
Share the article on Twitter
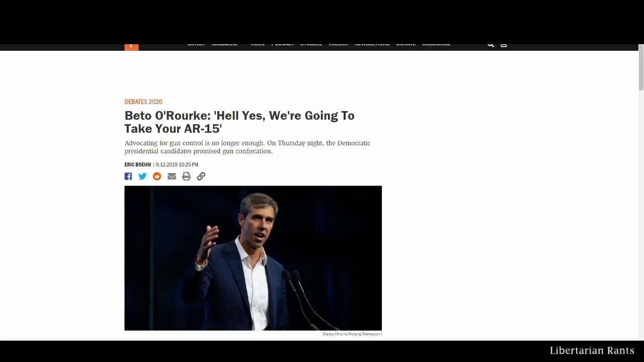(x=142, y=176)
